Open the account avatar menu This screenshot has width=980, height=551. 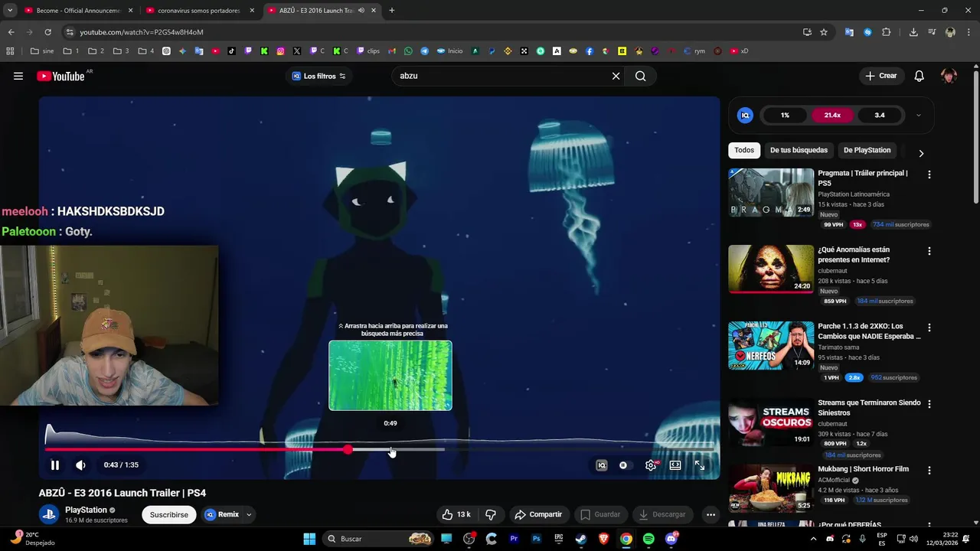(949, 76)
